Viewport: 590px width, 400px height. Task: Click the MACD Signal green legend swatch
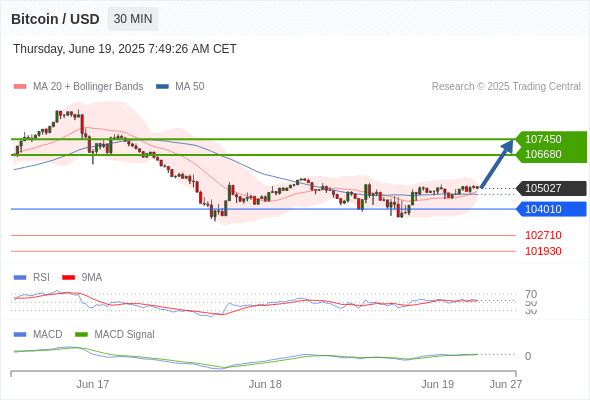[x=81, y=335]
